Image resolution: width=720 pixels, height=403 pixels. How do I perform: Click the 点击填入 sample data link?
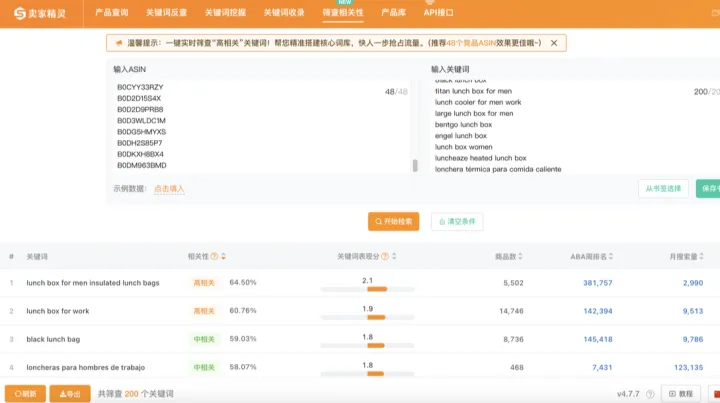click(x=169, y=189)
